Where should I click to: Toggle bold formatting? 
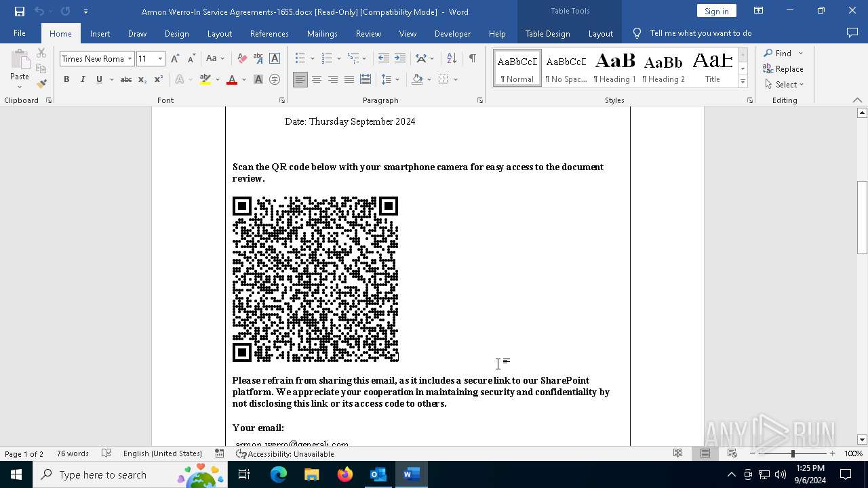click(66, 79)
